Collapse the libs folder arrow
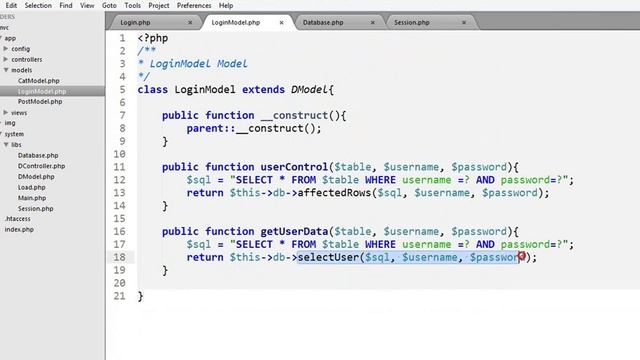Viewport: 640px width, 360px height. 6,144
